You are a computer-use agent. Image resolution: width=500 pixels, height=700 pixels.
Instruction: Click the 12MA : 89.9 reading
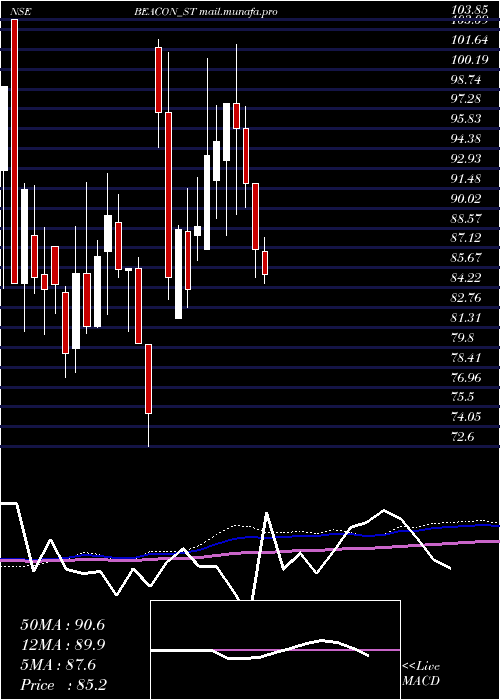point(62,645)
